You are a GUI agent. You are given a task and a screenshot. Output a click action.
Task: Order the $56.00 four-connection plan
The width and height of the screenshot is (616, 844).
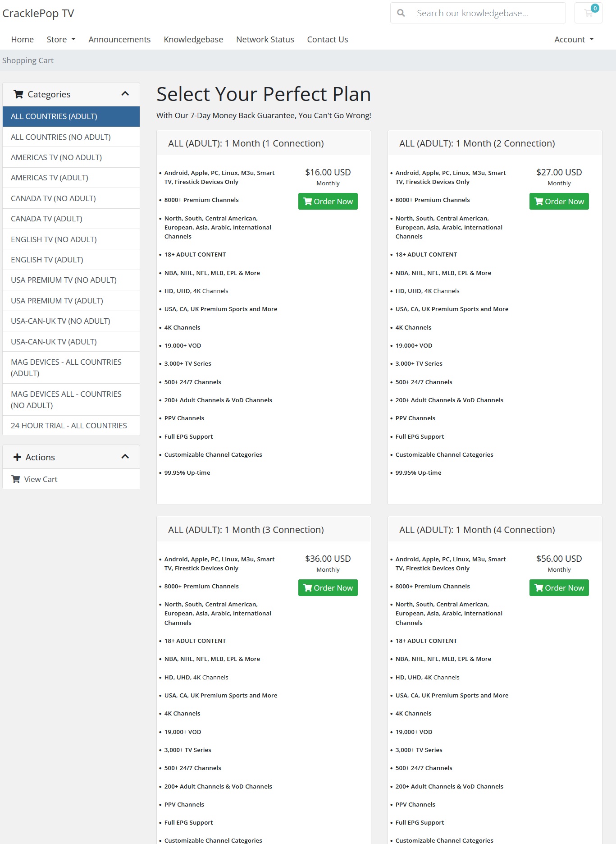(x=559, y=588)
